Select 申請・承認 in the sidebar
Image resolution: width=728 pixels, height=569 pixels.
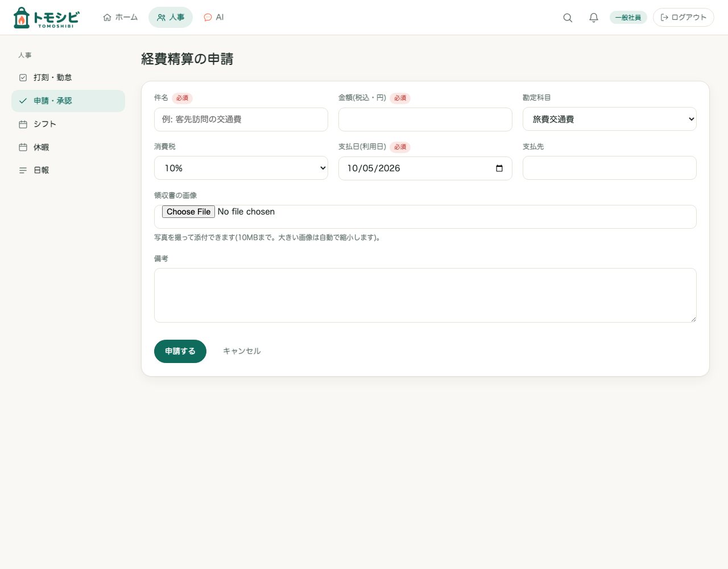coord(68,101)
